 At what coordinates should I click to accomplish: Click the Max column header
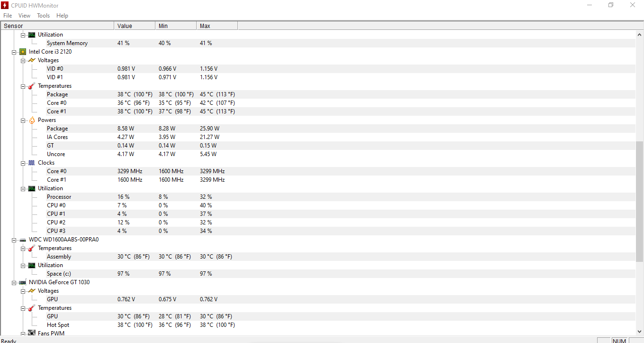(x=217, y=26)
